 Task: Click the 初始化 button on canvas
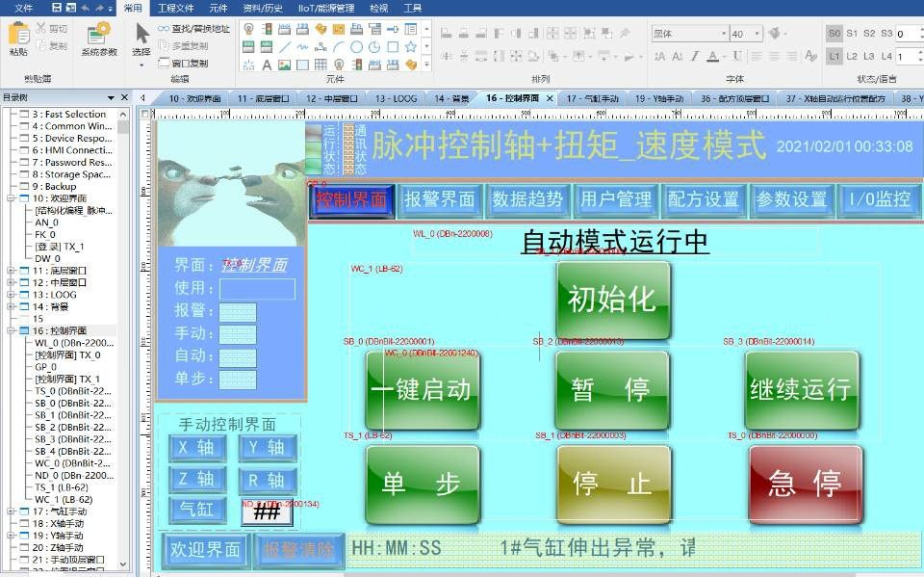click(613, 300)
